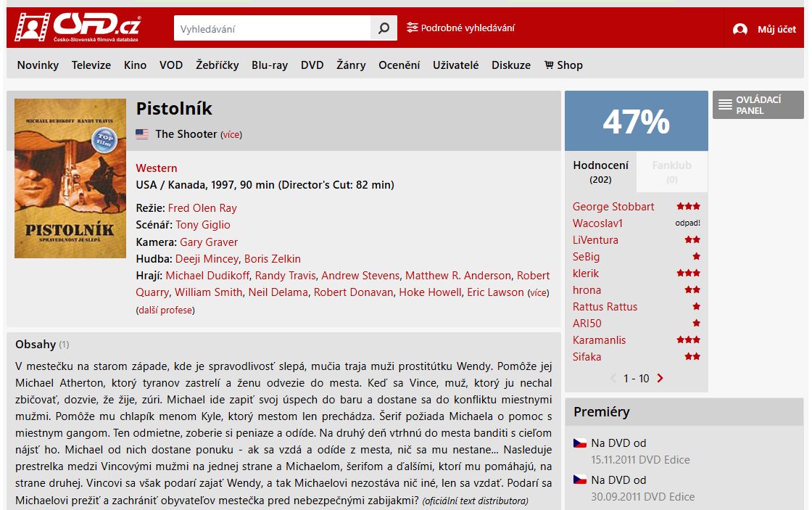Click the Vyhledávání search field
812x510 pixels.
tap(273, 28)
